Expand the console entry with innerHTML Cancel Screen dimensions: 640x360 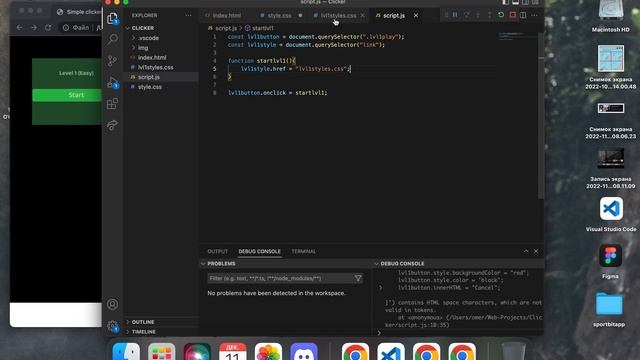[381, 288]
